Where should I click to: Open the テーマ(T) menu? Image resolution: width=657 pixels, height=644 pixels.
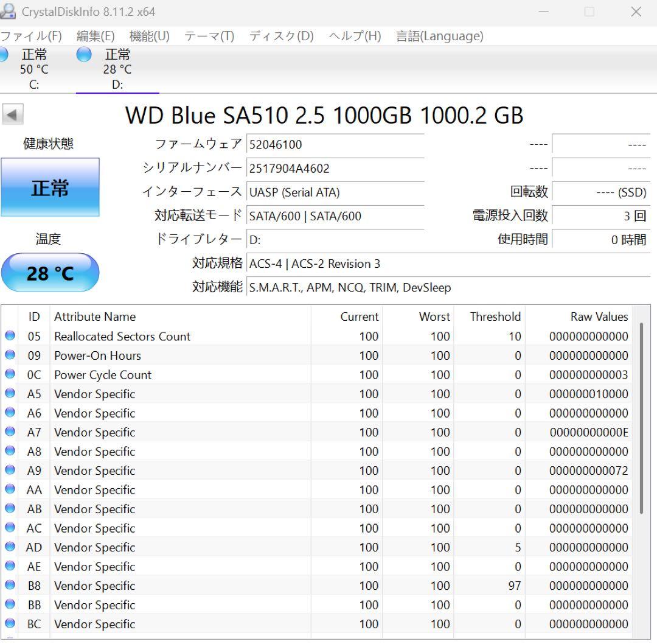209,36
